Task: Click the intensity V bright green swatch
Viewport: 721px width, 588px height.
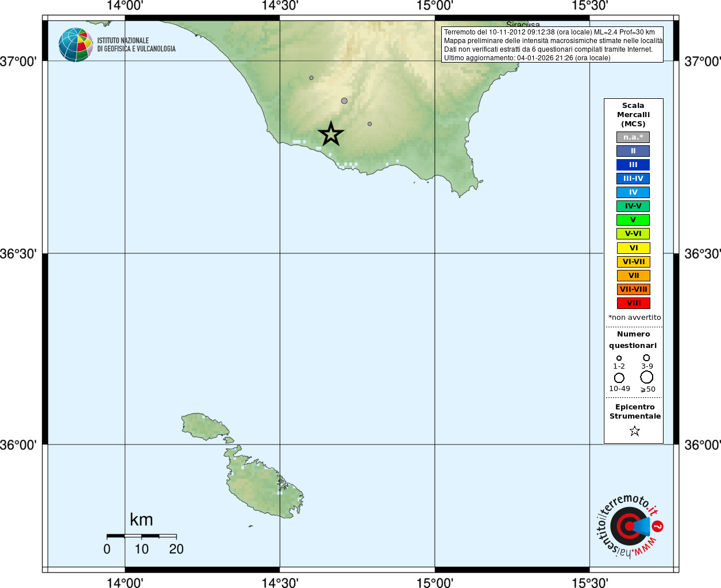Action: [633, 220]
